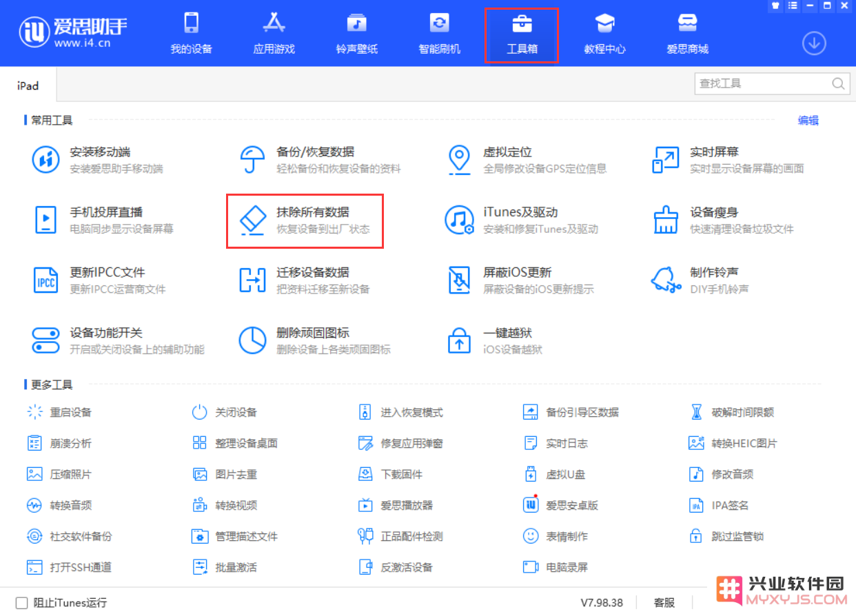
Task: Open 铃声壁纸 tab
Action: (356, 33)
